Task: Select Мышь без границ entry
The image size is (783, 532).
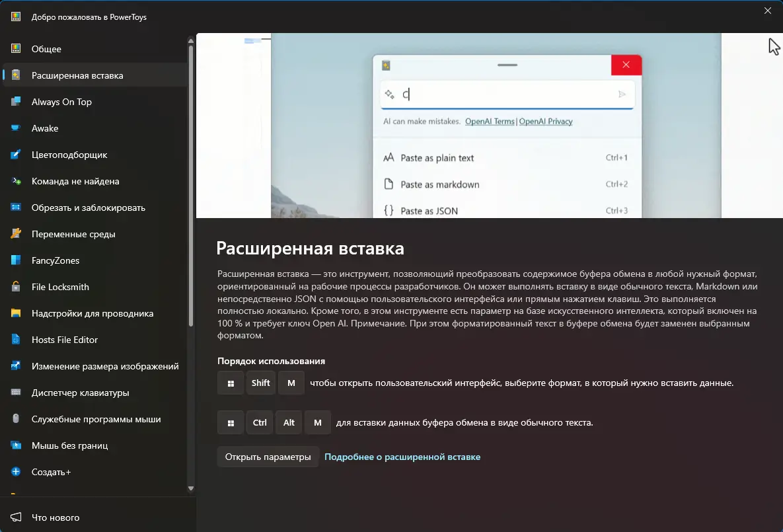Action: click(95, 445)
